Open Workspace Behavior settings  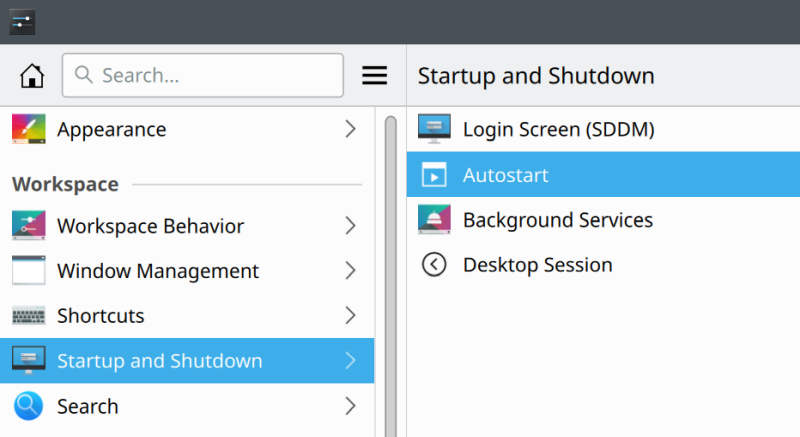pos(187,225)
